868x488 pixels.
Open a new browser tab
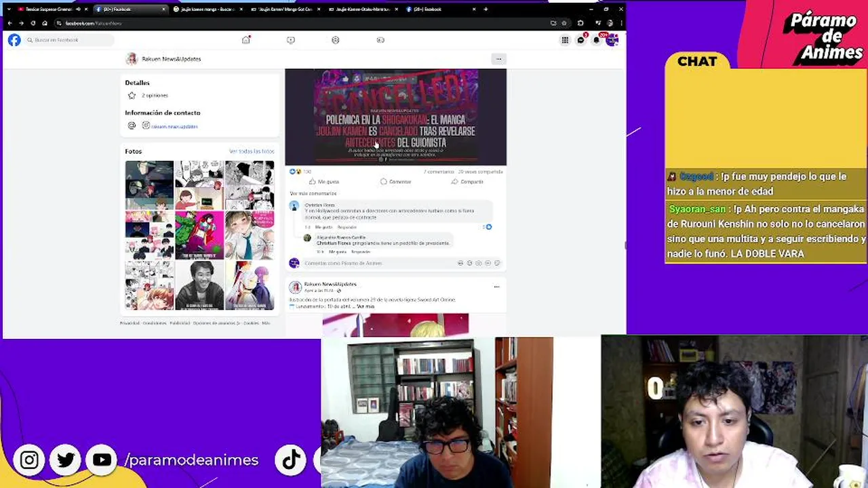pyautogui.click(x=486, y=9)
